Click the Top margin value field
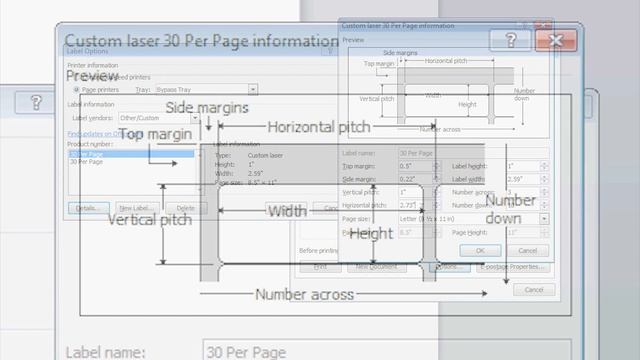Screen dimensions: 640x360 (416, 166)
